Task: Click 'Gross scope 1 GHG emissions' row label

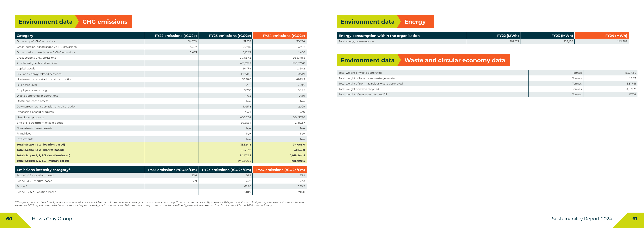Action: tap(36, 41)
